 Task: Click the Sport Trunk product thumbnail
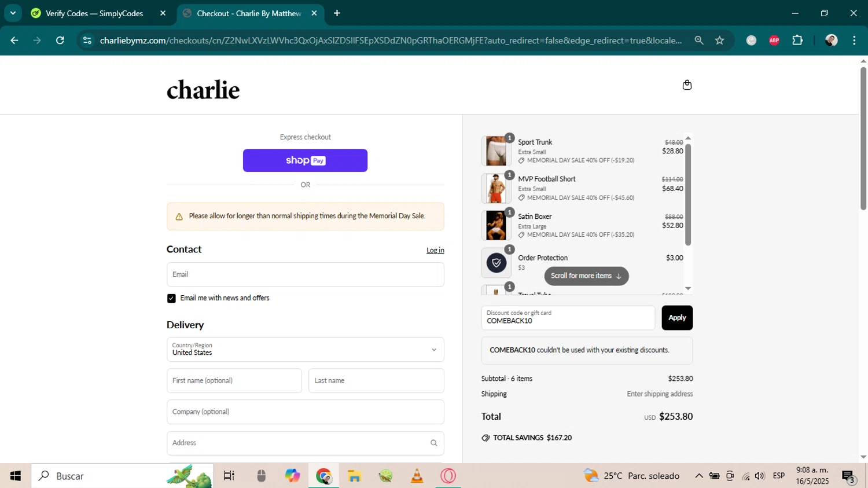pos(496,151)
